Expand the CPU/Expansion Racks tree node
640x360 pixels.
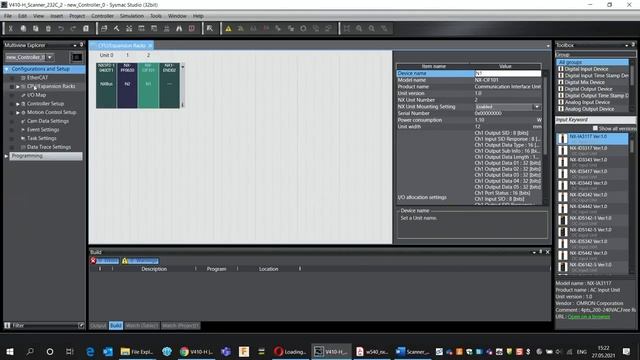pos(18,87)
